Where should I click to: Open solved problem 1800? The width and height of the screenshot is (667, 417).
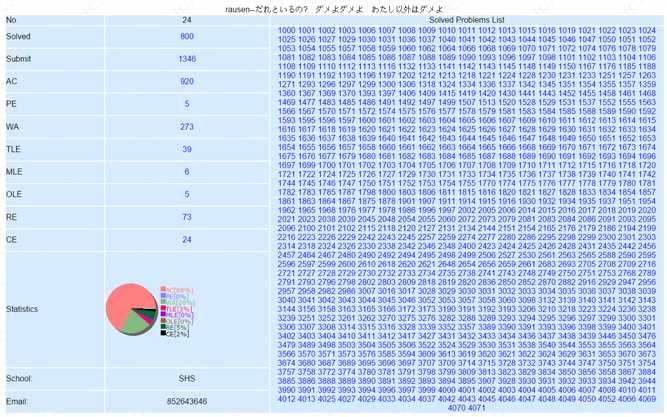(387, 192)
